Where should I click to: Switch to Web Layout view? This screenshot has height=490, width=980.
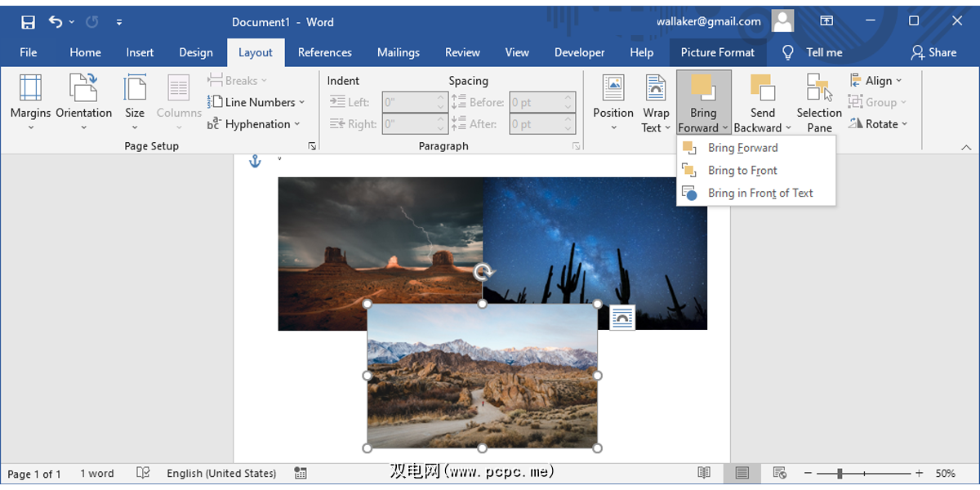point(779,474)
